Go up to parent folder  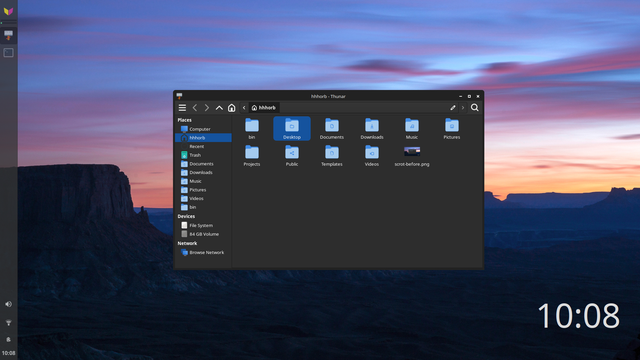(x=219, y=108)
